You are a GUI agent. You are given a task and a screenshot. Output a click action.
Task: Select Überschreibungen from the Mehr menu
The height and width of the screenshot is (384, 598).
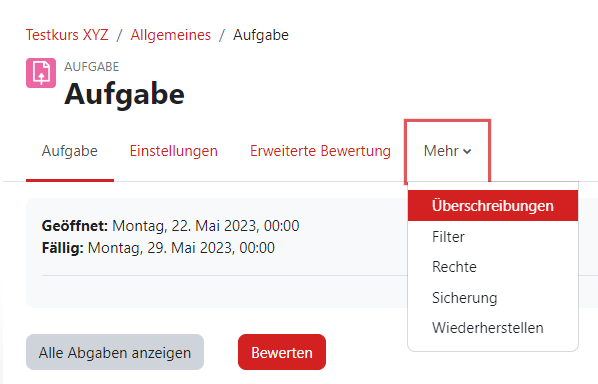(x=493, y=206)
